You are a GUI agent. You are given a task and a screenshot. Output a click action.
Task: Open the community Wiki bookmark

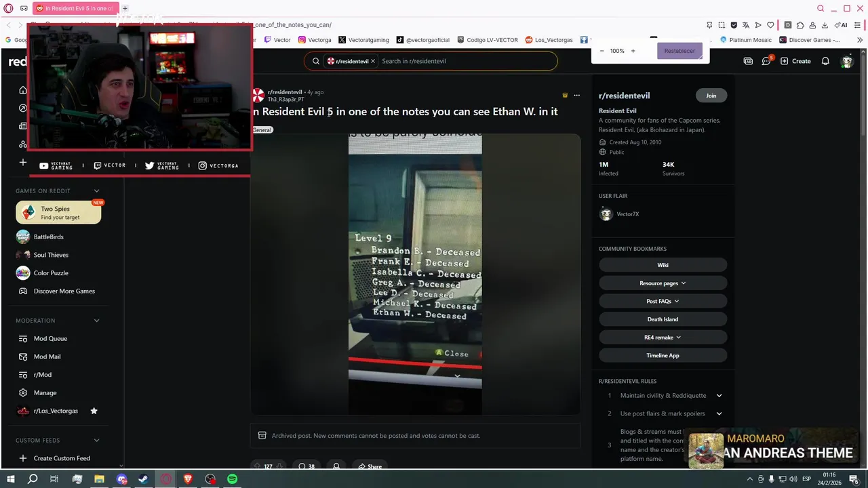pyautogui.click(x=663, y=265)
